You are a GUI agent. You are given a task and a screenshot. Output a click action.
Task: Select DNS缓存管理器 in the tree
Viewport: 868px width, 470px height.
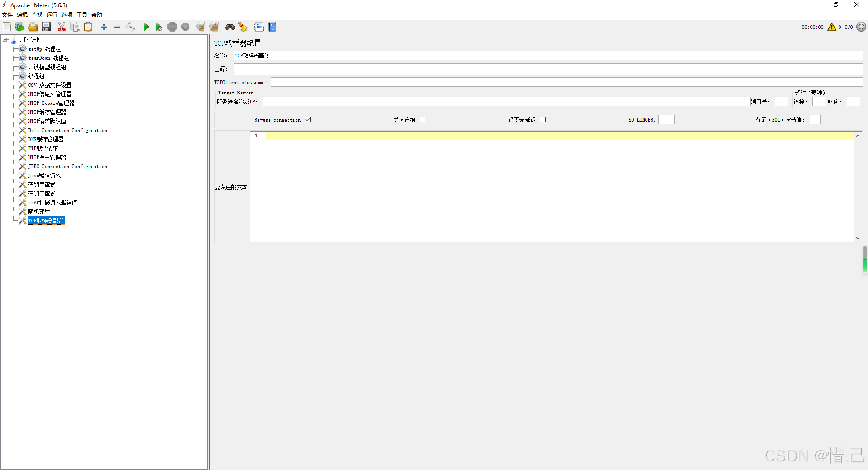(46, 139)
